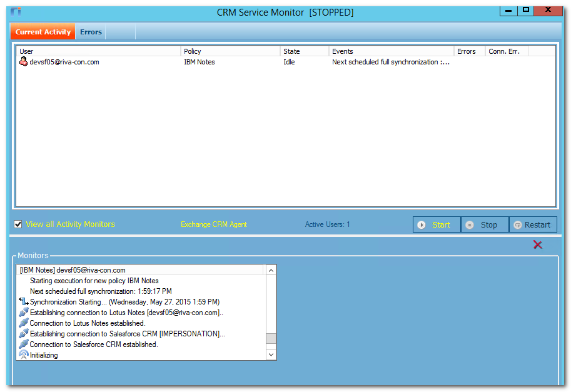
Task: Select 'Starting execution for new policy IBM Notes' line
Action: 94,281
